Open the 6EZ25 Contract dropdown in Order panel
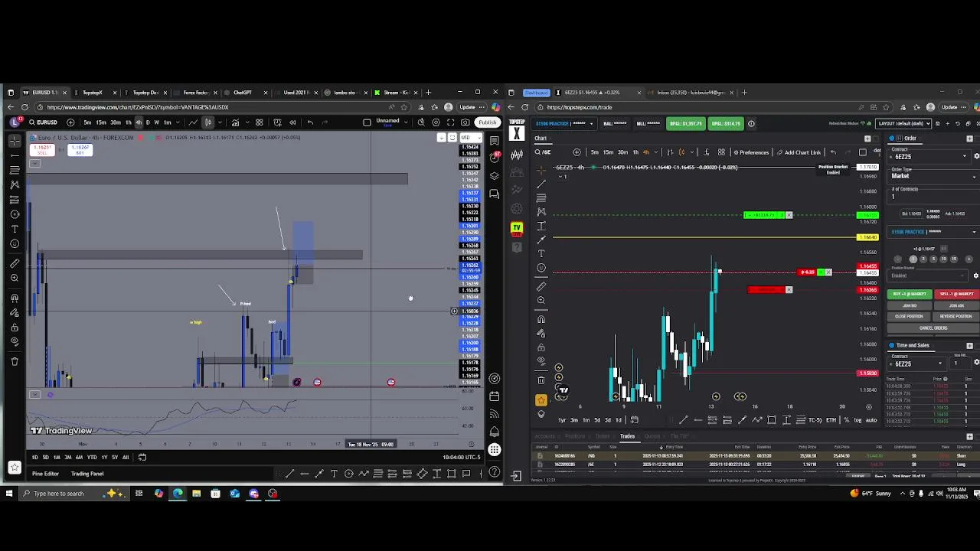 [x=931, y=156]
